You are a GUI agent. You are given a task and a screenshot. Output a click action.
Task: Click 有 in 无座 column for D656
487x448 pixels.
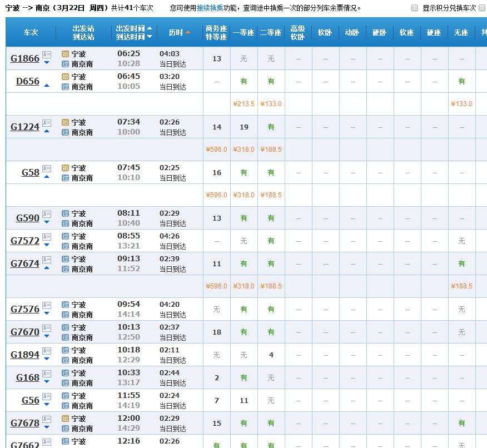[x=461, y=81]
